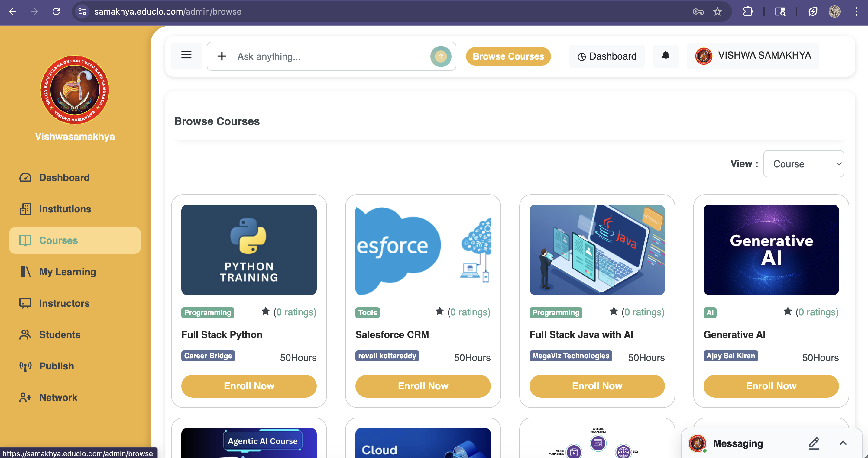This screenshot has height=458, width=868.
Task: Expand Messaging panel with chevron
Action: (x=843, y=443)
